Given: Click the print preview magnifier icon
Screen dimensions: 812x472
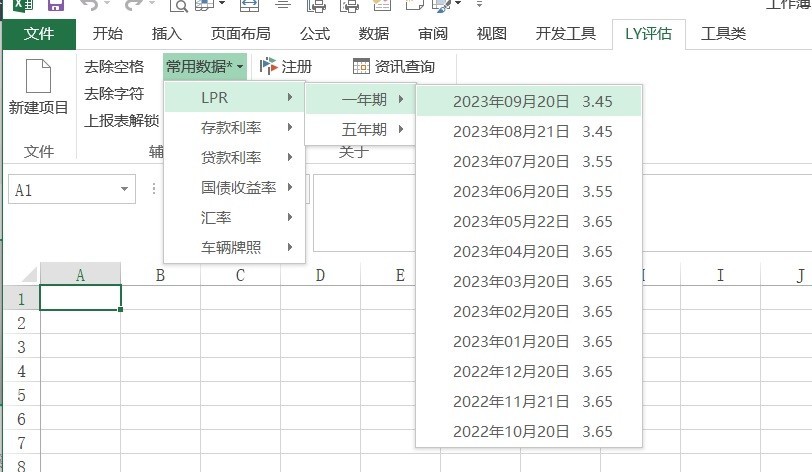Looking at the screenshot, I should [x=179, y=6].
